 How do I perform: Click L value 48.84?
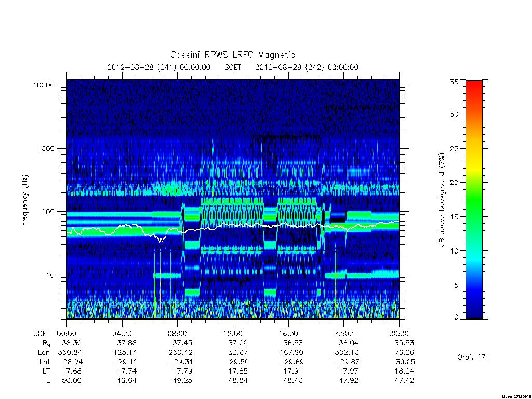(x=238, y=381)
